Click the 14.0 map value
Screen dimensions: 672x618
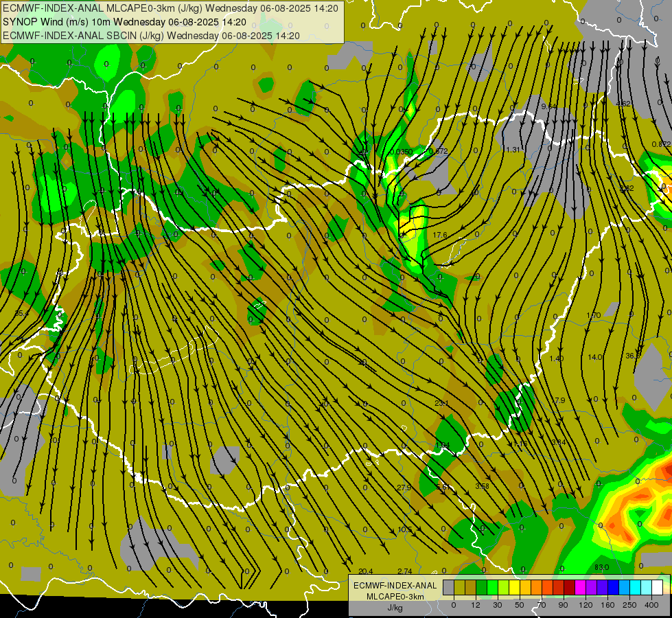pyautogui.click(x=595, y=357)
